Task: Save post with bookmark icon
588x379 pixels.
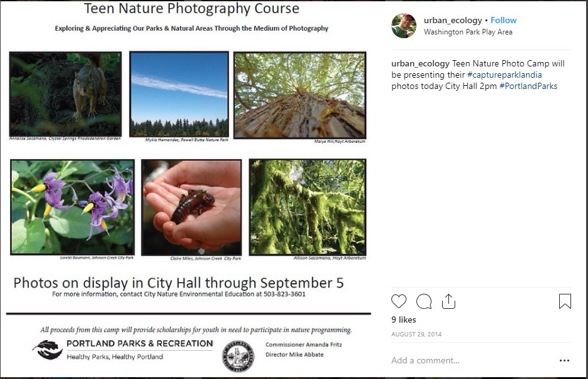Action: 565,301
